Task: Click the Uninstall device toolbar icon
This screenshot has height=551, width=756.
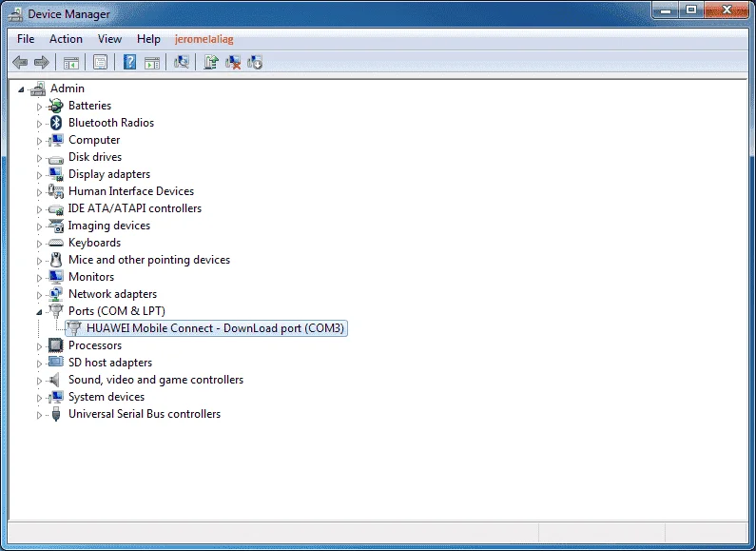Action: [233, 62]
